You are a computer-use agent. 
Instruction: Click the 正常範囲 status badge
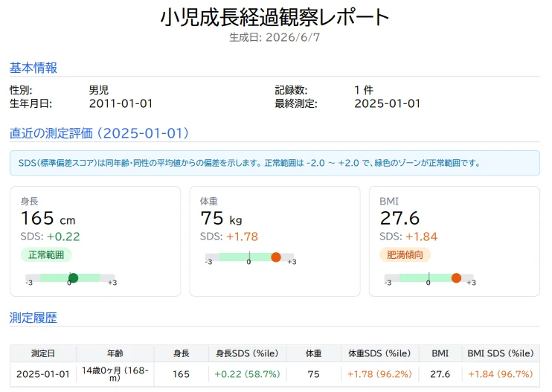(46, 255)
